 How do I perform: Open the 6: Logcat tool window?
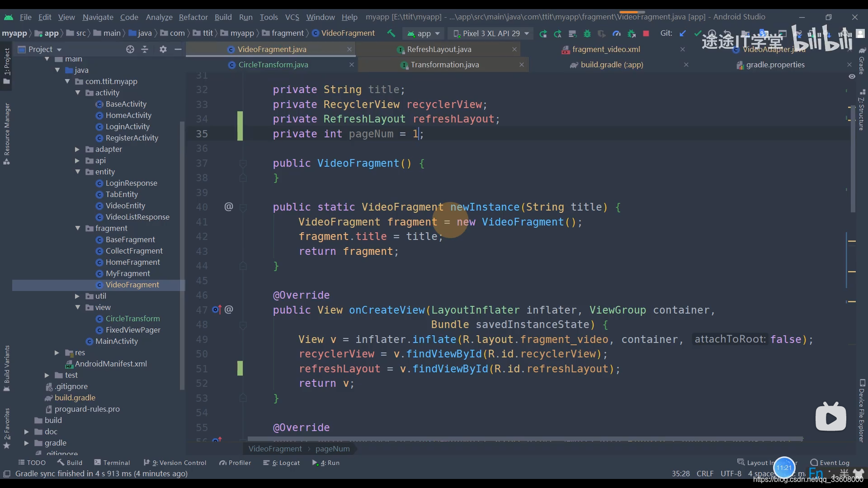282,463
